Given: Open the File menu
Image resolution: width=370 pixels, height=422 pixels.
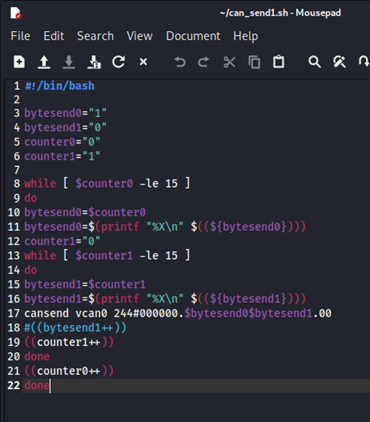Looking at the screenshot, I should point(20,36).
